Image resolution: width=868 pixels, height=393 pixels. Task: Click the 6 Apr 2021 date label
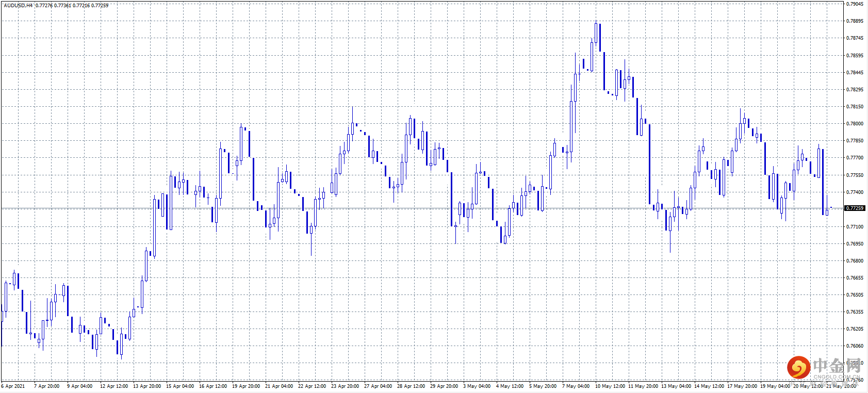tap(13, 386)
